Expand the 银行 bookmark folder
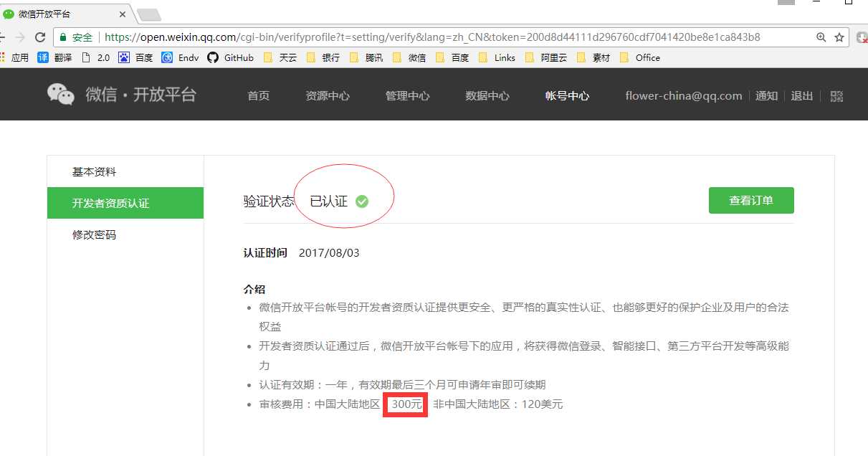868x456 pixels. 323,57
